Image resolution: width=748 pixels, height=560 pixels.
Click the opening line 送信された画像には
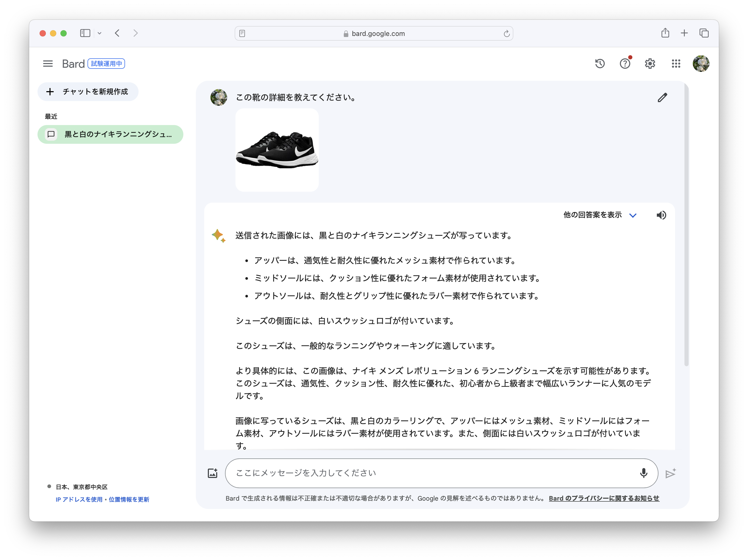374,235
